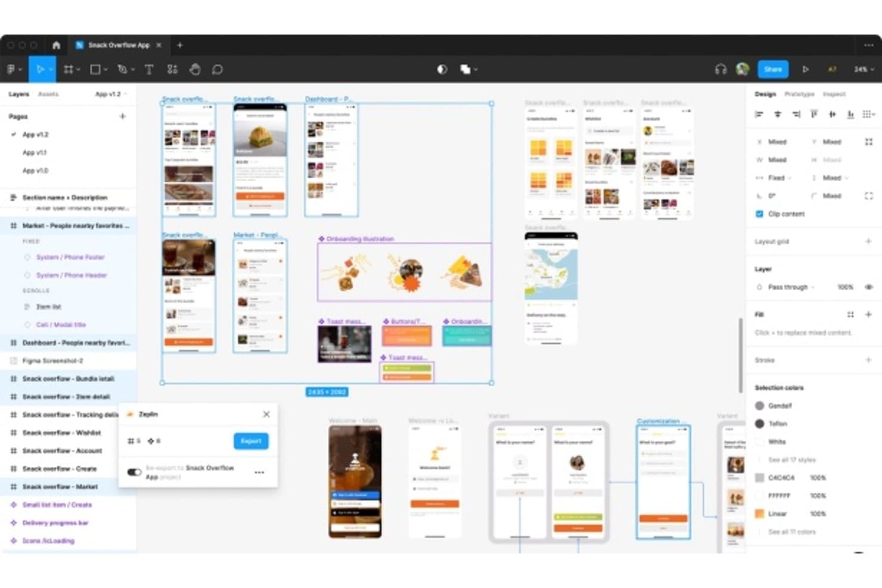
Task: Align selection horizontal centers
Action: 777,114
